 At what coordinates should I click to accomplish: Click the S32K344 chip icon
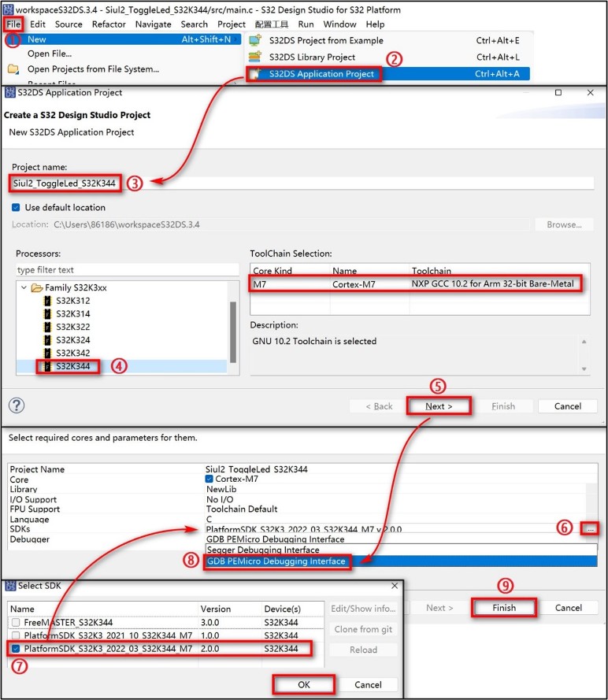pyautogui.click(x=47, y=366)
